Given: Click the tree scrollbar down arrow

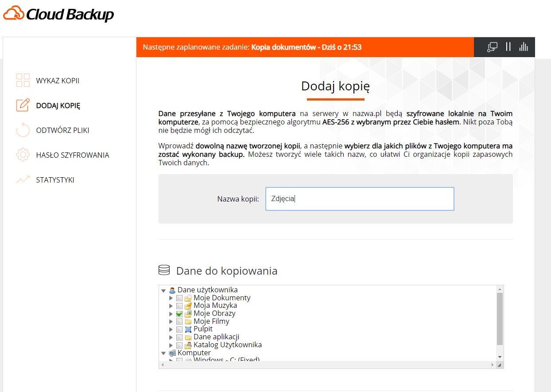Looking at the screenshot, I should click(x=500, y=357).
